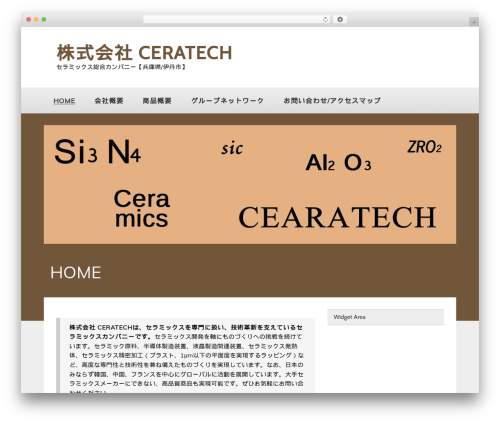Click the Widget Area sidebar box

(x=385, y=317)
